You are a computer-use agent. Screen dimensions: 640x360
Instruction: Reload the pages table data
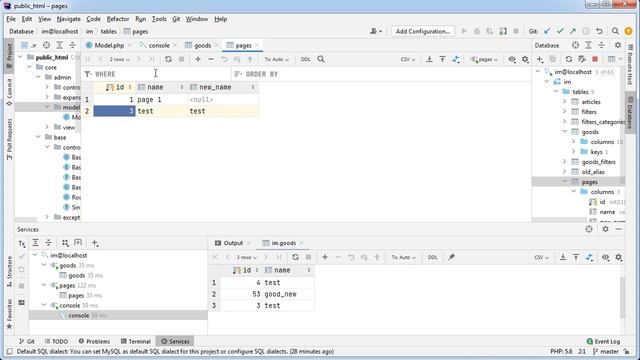168,59
